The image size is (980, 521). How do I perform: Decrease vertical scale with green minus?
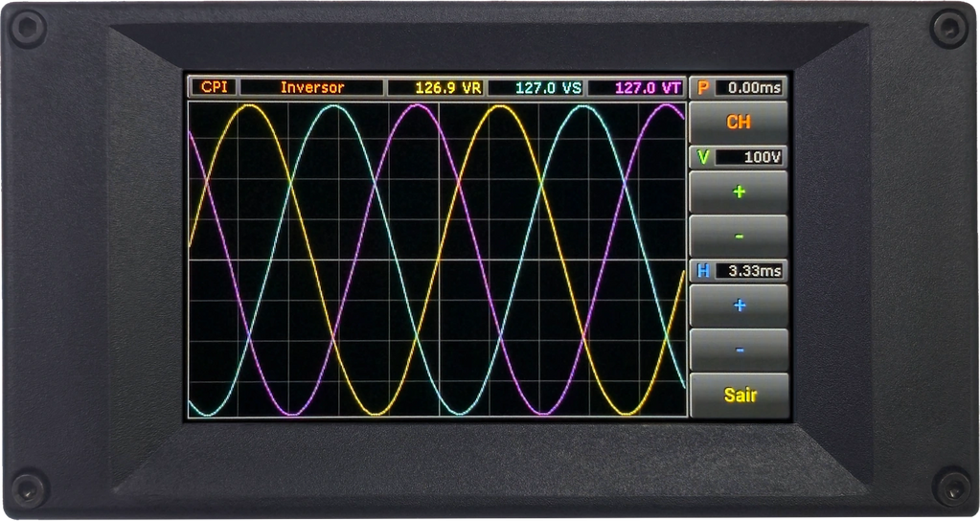tap(739, 236)
